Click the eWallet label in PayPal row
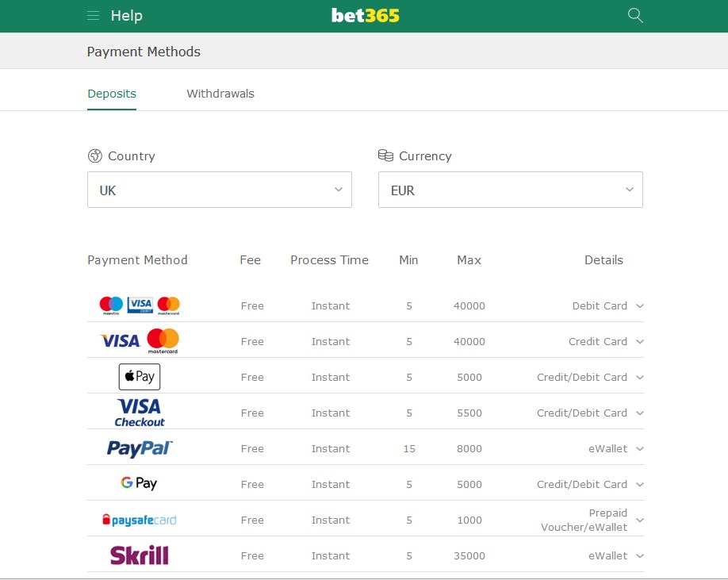 point(607,449)
